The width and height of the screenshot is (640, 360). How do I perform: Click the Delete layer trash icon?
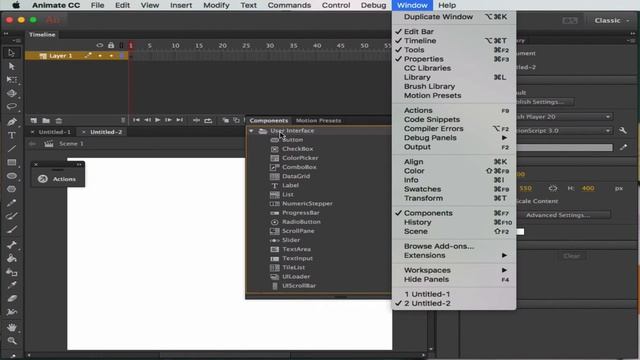click(59, 121)
